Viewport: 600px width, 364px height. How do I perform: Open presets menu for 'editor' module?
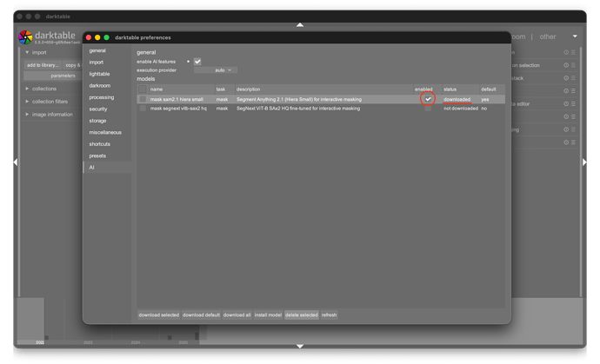(573, 103)
